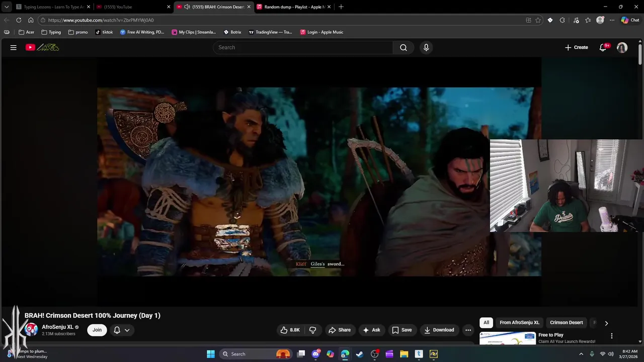Like the video with 8.8K thumbs up

pyautogui.click(x=290, y=330)
